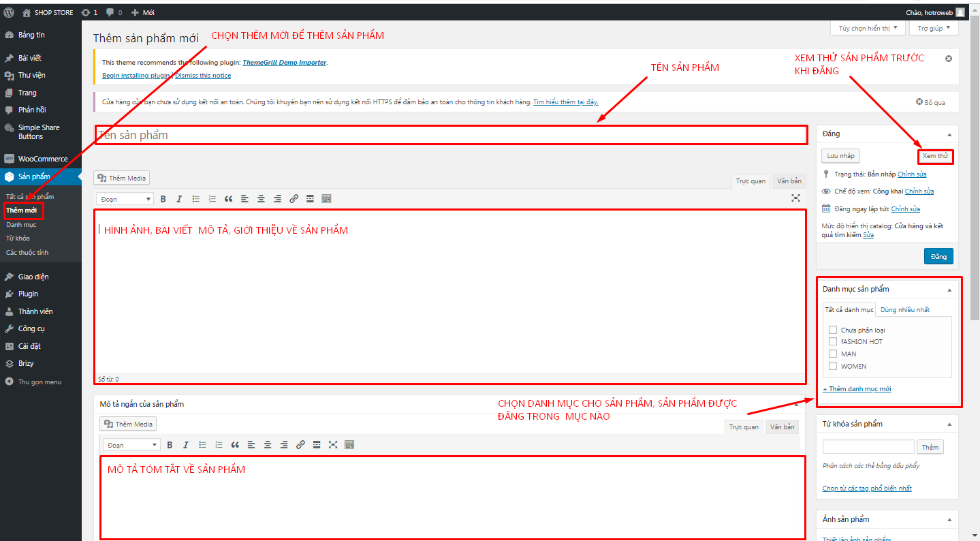Enable distraction-free fullscreen in main editor
Screen dimensions: 980x541
pyautogui.click(x=795, y=198)
